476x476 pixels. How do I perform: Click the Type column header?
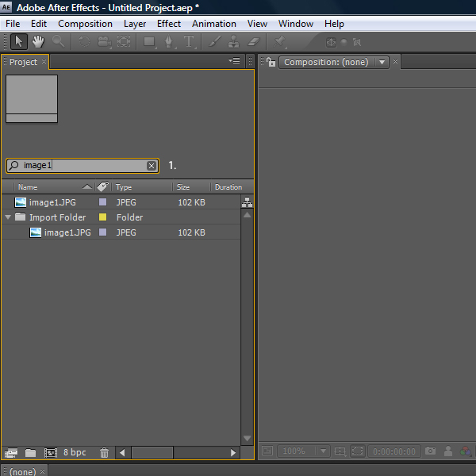pos(124,186)
